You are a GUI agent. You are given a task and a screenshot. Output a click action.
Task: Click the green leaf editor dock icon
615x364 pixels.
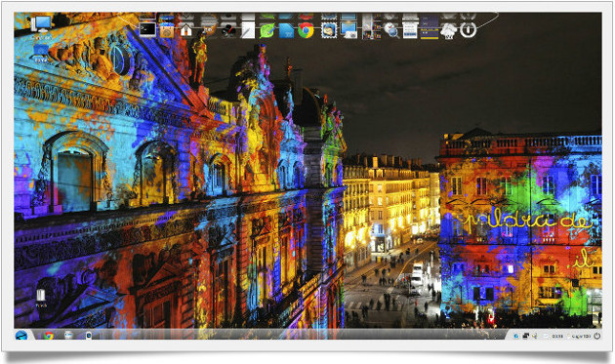pos(267,30)
